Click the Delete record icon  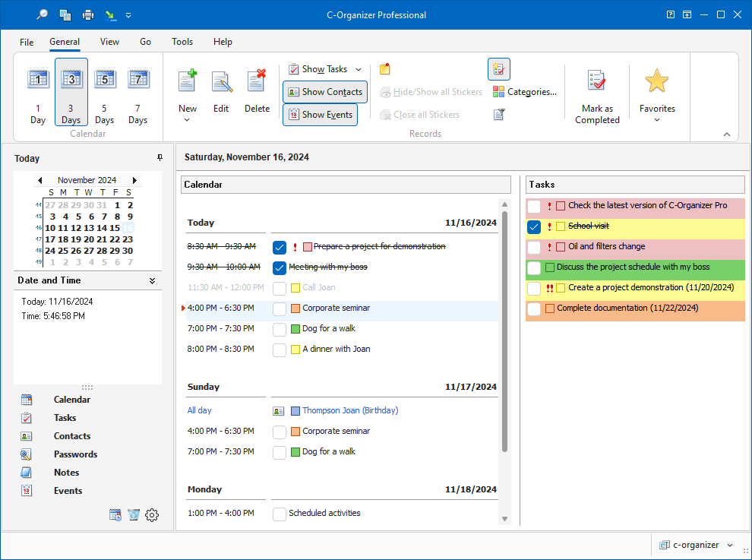pos(257,81)
